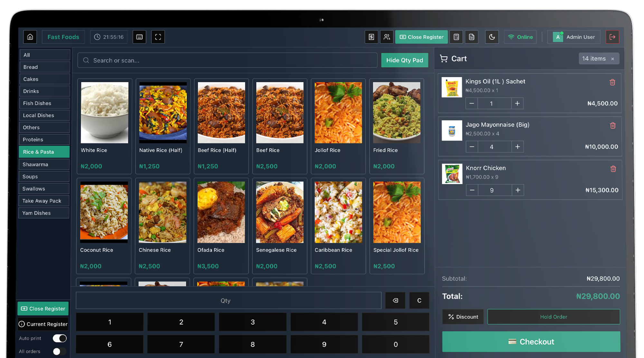Viewport: 644px width, 358px height.
Task: Clear cart via 14 items x
Action: pos(612,59)
